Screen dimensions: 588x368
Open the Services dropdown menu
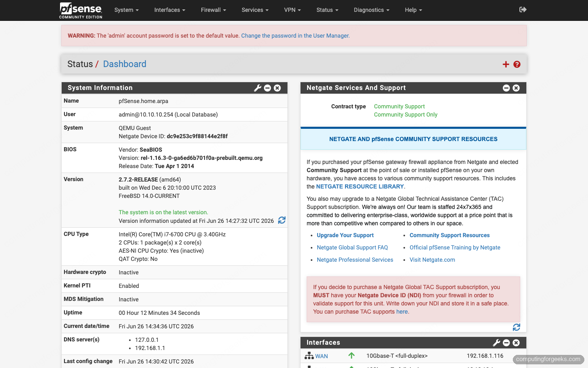(x=255, y=10)
